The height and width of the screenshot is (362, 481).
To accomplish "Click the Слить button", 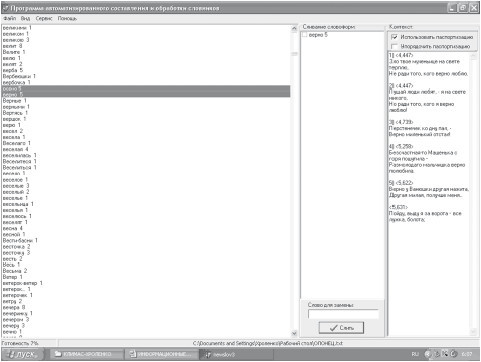I will (x=341, y=328).
